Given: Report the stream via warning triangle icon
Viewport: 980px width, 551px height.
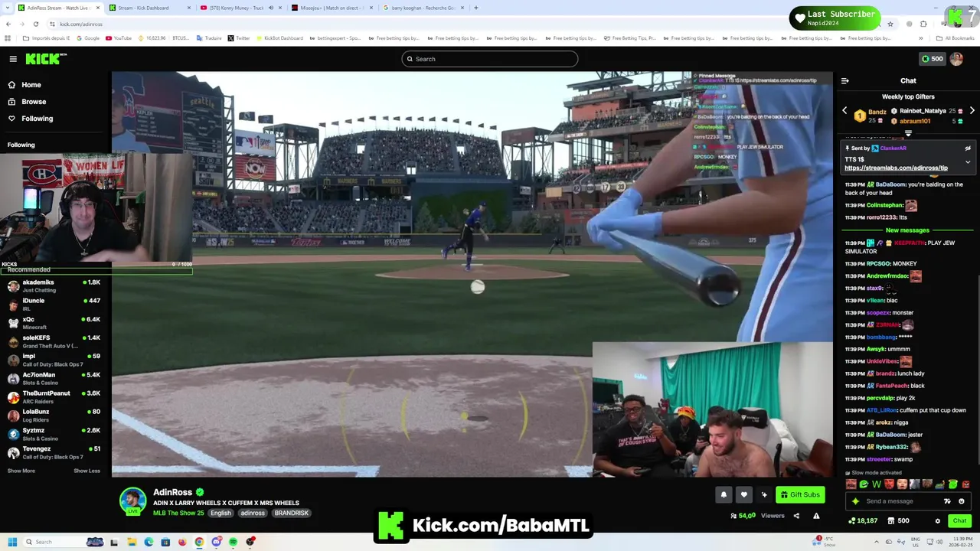Looking at the screenshot, I should coord(816,516).
